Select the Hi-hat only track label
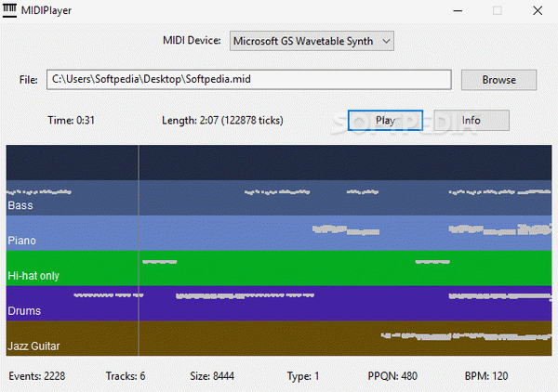The image size is (558, 392). coord(33,276)
